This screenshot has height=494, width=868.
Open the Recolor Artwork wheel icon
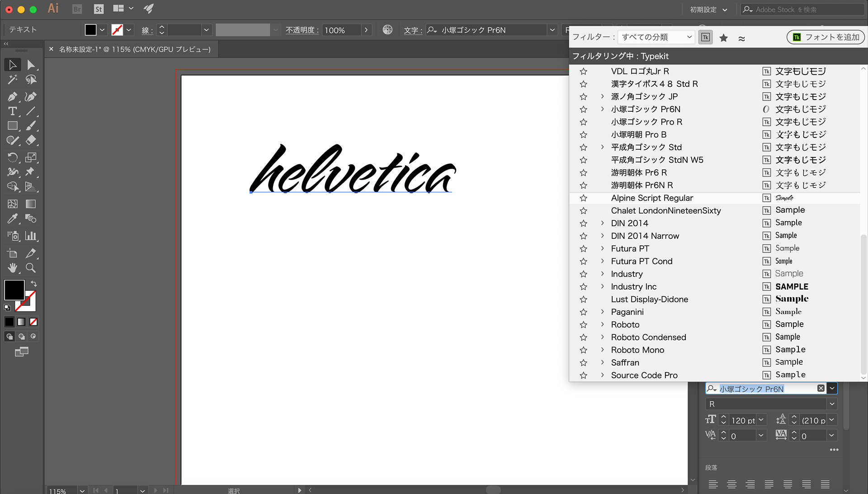[x=387, y=30]
